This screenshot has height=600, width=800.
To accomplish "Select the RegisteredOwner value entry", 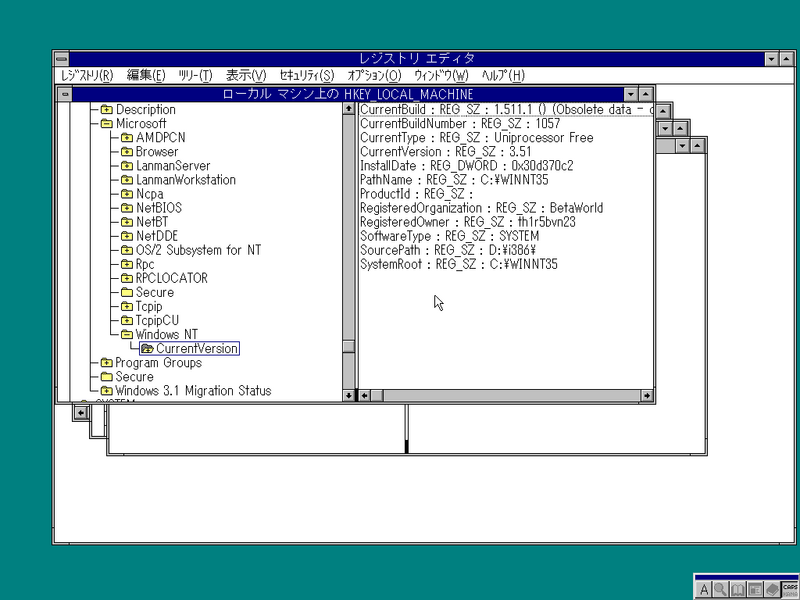I will (x=468, y=222).
